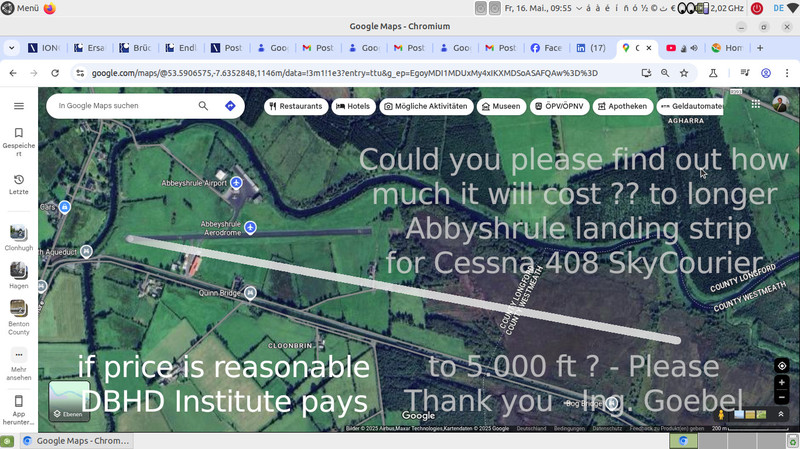Switch to the Facebook browser tab
This screenshot has height=449, width=800.
pos(550,48)
